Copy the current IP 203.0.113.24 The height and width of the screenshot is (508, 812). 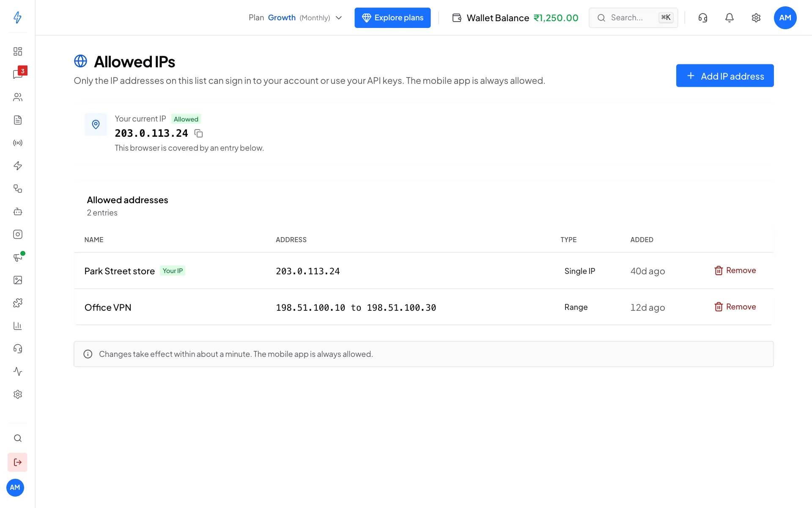click(198, 134)
